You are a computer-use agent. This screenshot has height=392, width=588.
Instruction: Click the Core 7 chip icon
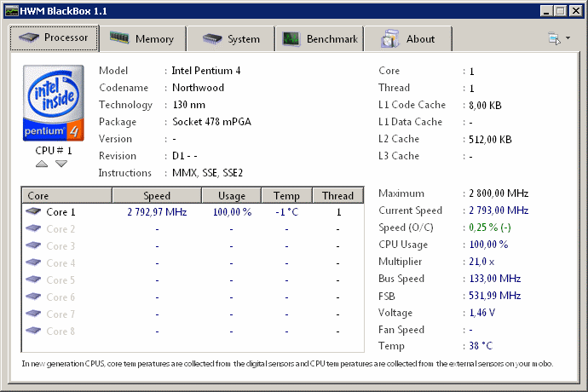(x=33, y=314)
